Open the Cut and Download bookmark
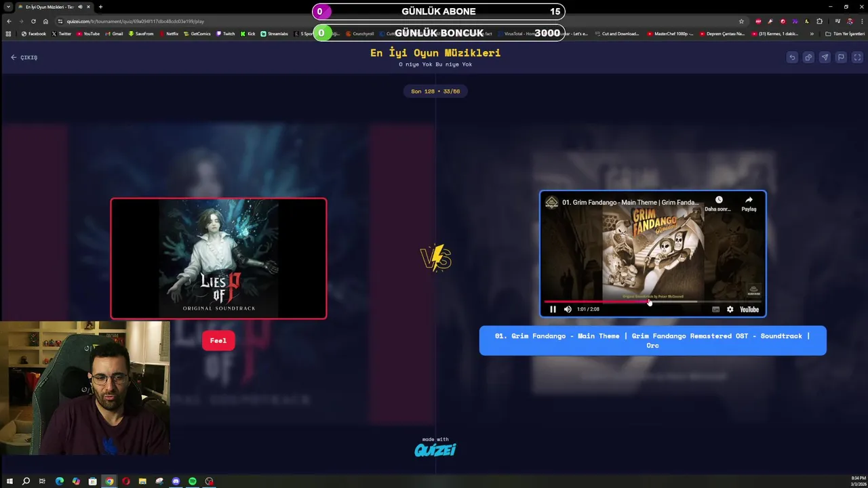Viewport: 868px width, 488px height. [617, 34]
